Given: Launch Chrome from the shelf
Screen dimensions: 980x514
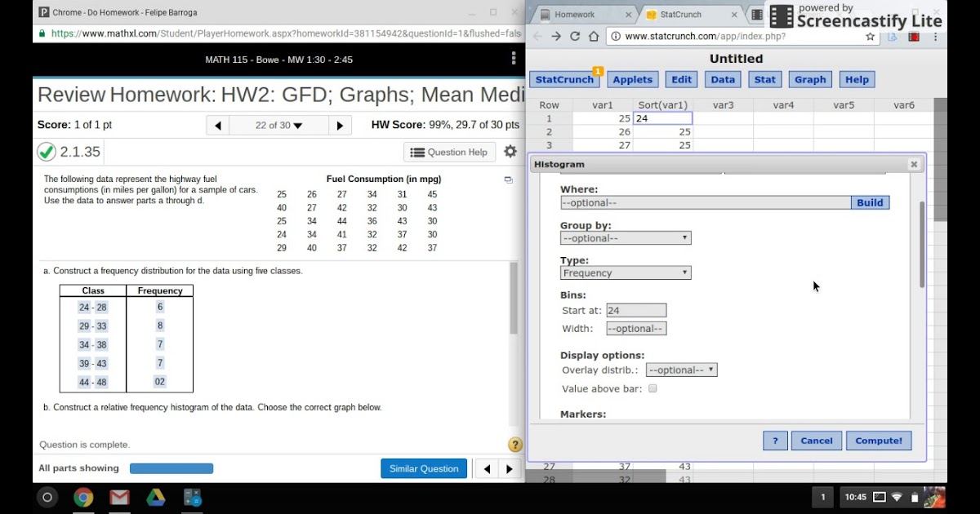Looking at the screenshot, I should pyautogui.click(x=83, y=497).
